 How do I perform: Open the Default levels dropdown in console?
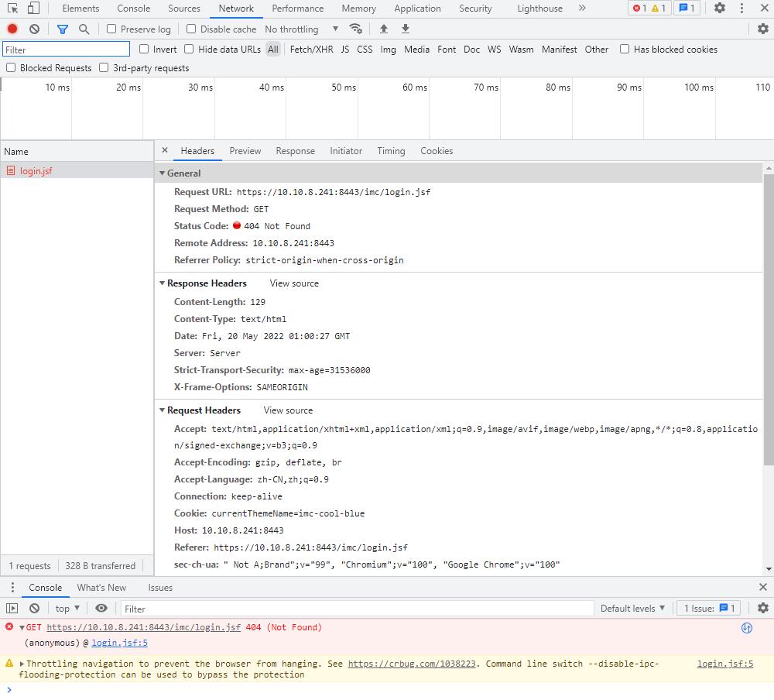(632, 609)
